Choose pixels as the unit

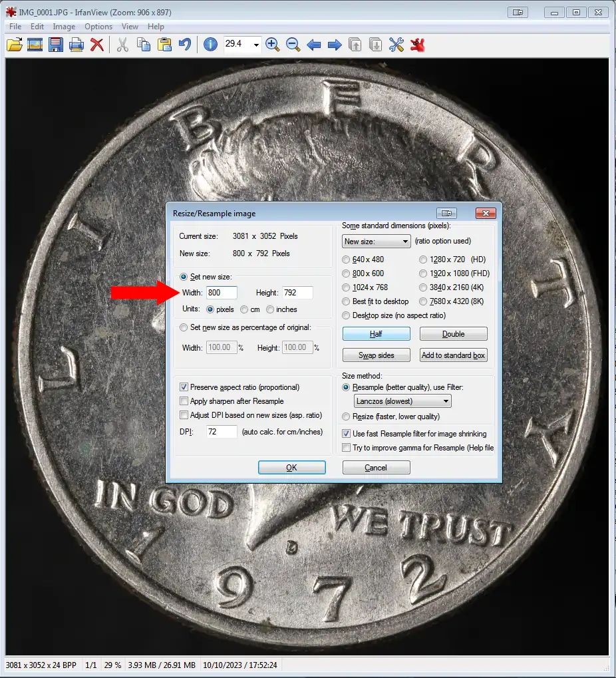[210, 309]
